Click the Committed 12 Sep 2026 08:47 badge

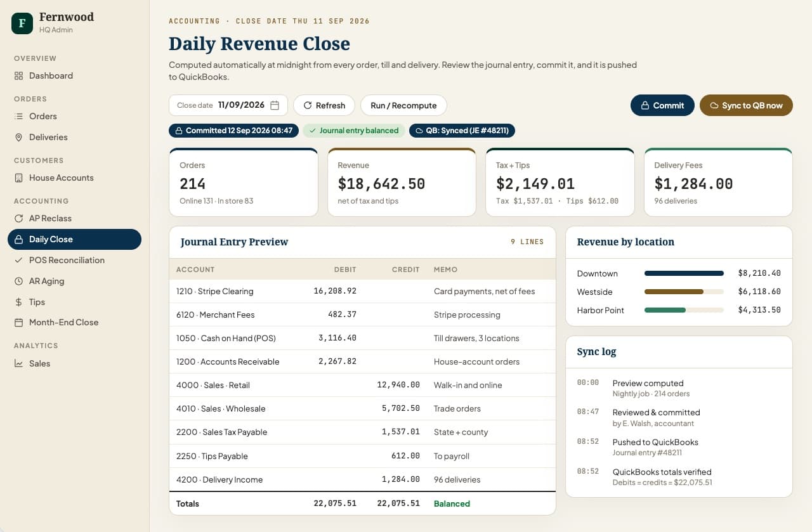pyautogui.click(x=233, y=131)
